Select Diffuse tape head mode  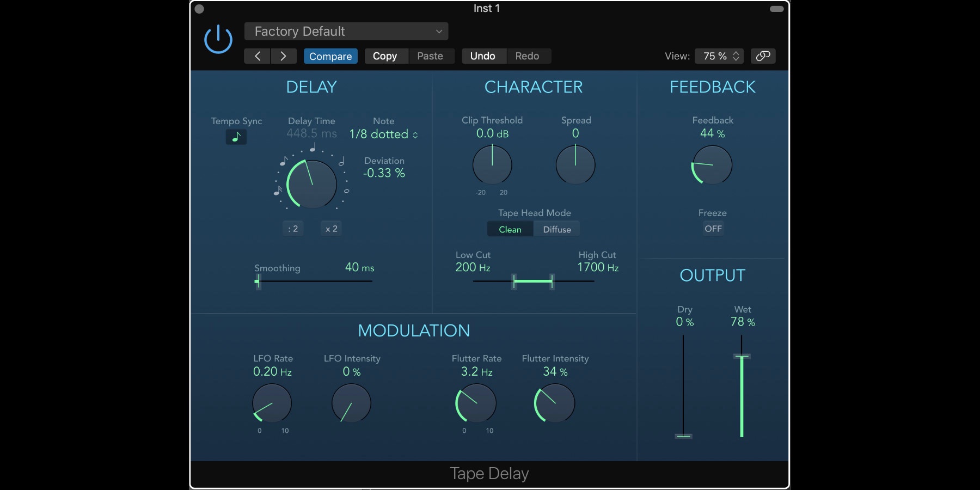557,230
